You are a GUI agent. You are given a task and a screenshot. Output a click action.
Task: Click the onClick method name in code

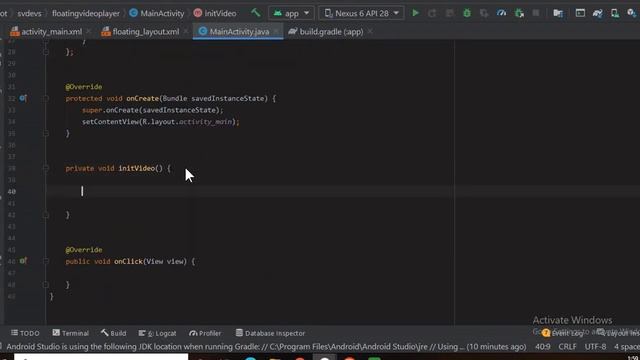(128, 261)
